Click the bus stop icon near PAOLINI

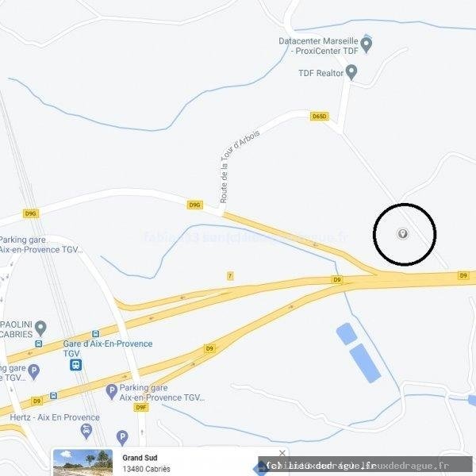39,344
